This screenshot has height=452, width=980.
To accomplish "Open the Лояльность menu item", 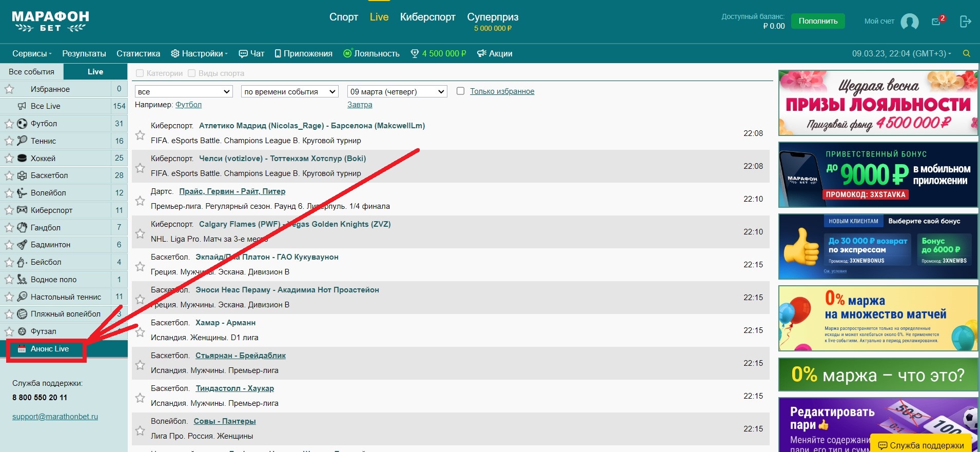I will click(x=371, y=53).
